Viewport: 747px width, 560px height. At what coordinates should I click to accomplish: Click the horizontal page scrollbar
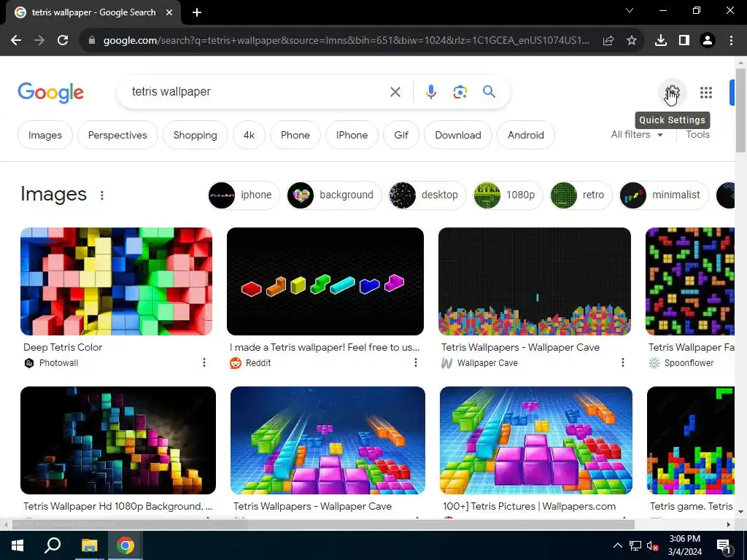[x=322, y=525]
